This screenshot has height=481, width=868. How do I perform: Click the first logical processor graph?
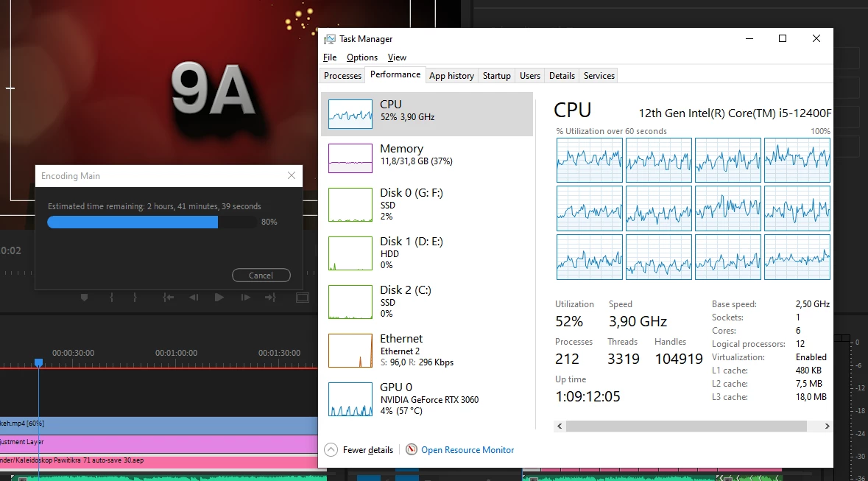(590, 160)
